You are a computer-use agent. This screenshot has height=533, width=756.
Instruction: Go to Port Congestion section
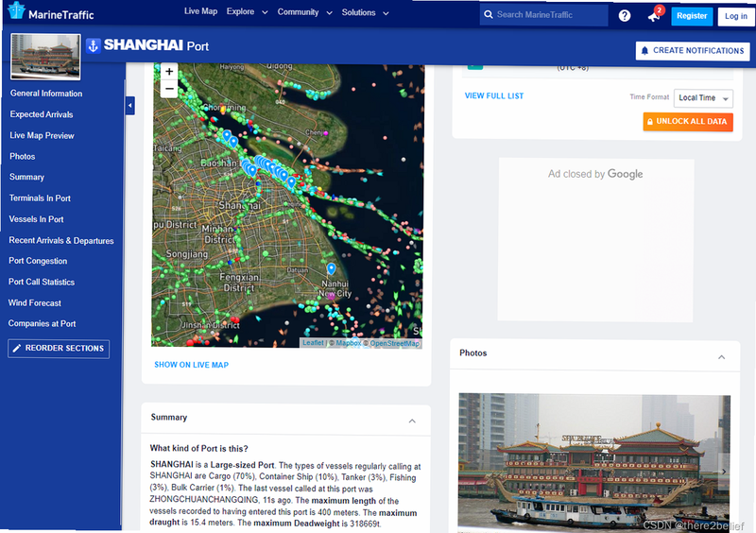[38, 261]
